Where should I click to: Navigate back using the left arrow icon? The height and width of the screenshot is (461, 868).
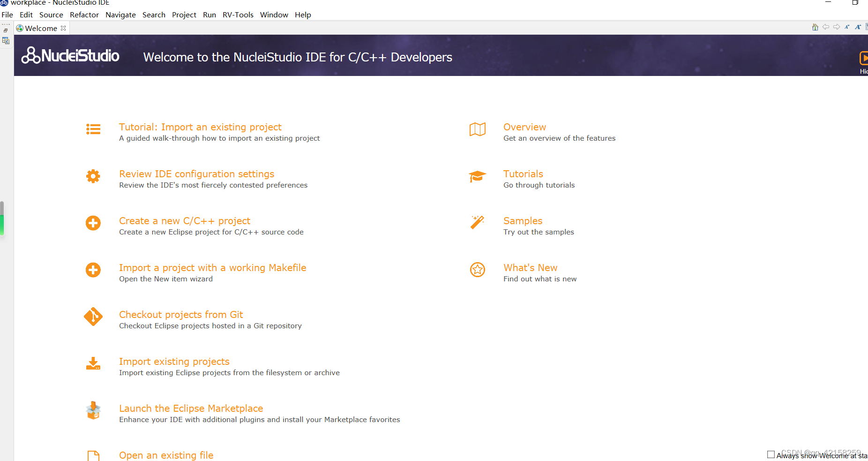pos(826,27)
